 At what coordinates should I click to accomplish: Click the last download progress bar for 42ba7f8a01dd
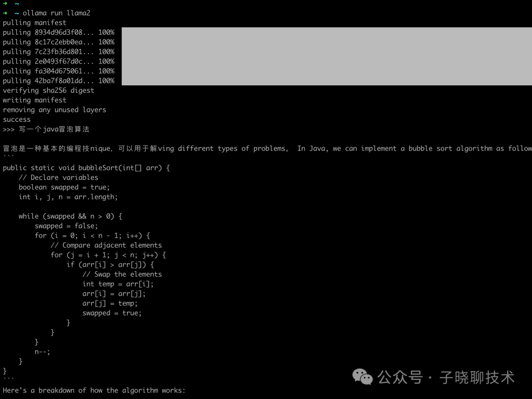(327, 81)
